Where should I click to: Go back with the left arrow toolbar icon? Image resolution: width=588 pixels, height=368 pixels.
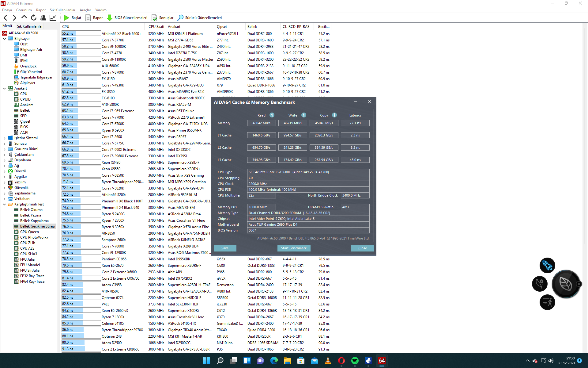click(x=6, y=18)
